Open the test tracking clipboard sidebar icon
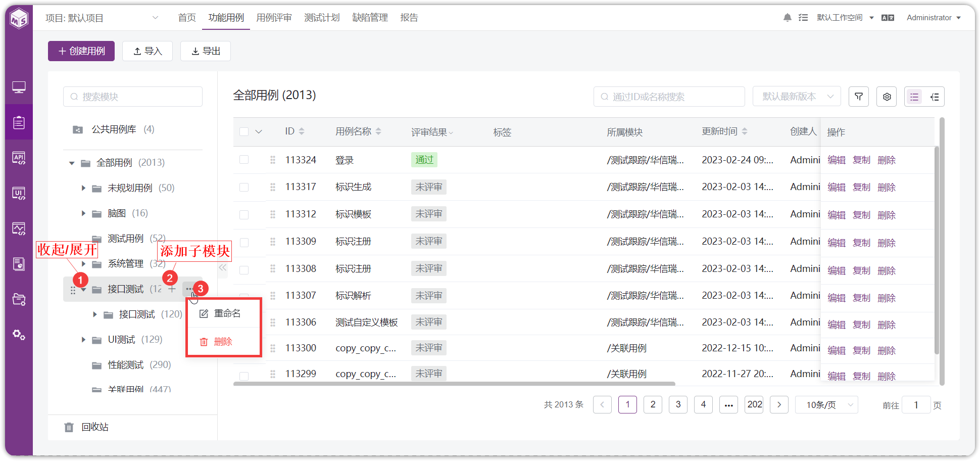This screenshot has height=461, width=980. pos(19,122)
